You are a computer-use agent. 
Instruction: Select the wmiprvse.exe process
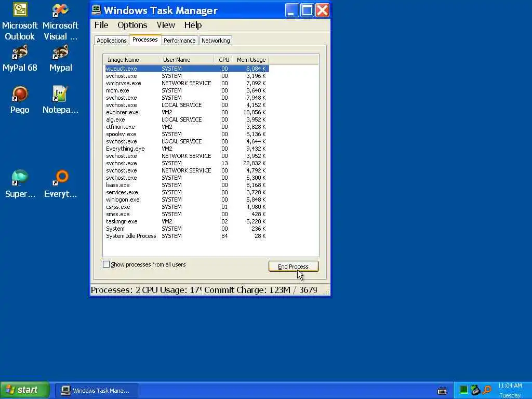(x=187, y=83)
